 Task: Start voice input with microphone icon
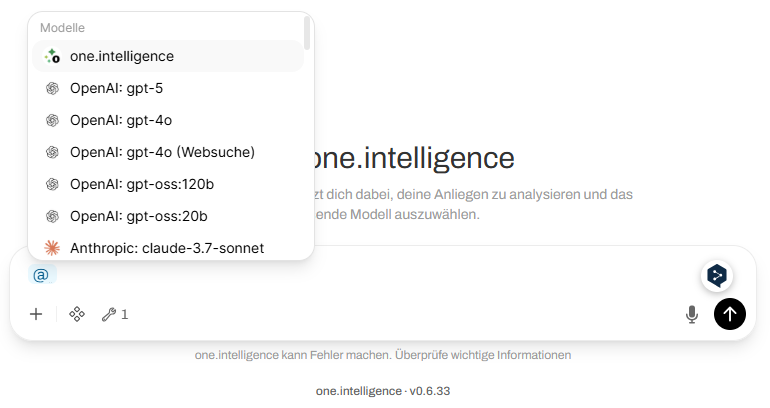691,314
